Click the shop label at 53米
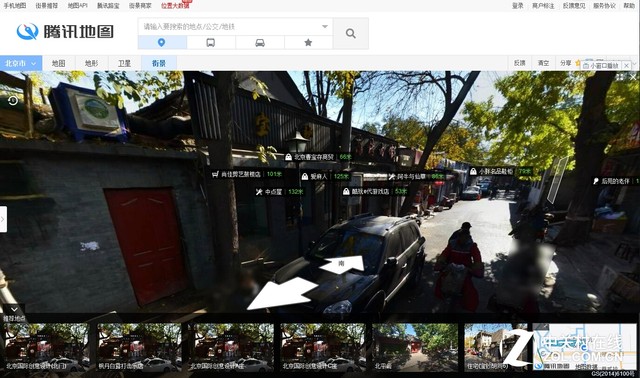The height and width of the screenshot is (378, 640). coord(375,191)
